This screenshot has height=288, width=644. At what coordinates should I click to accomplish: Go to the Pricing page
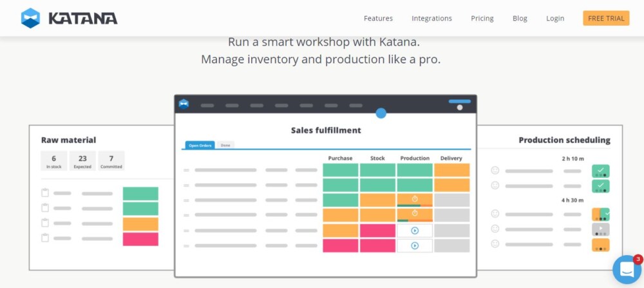pyautogui.click(x=482, y=19)
